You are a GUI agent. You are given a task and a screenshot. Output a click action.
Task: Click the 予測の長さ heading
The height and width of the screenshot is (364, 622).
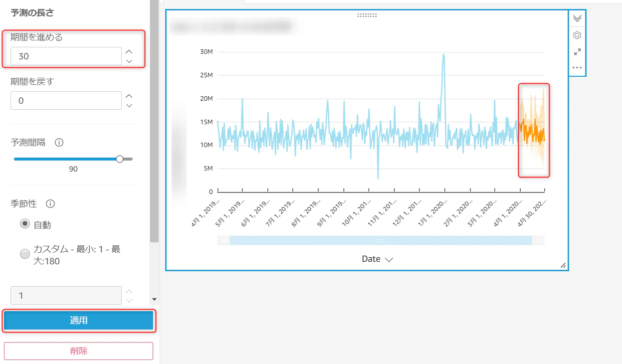point(32,13)
